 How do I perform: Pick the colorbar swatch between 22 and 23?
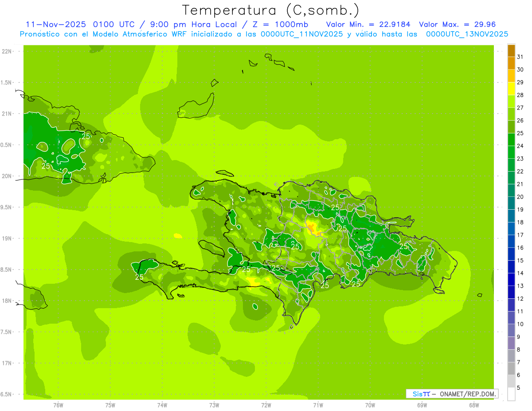[511, 165]
